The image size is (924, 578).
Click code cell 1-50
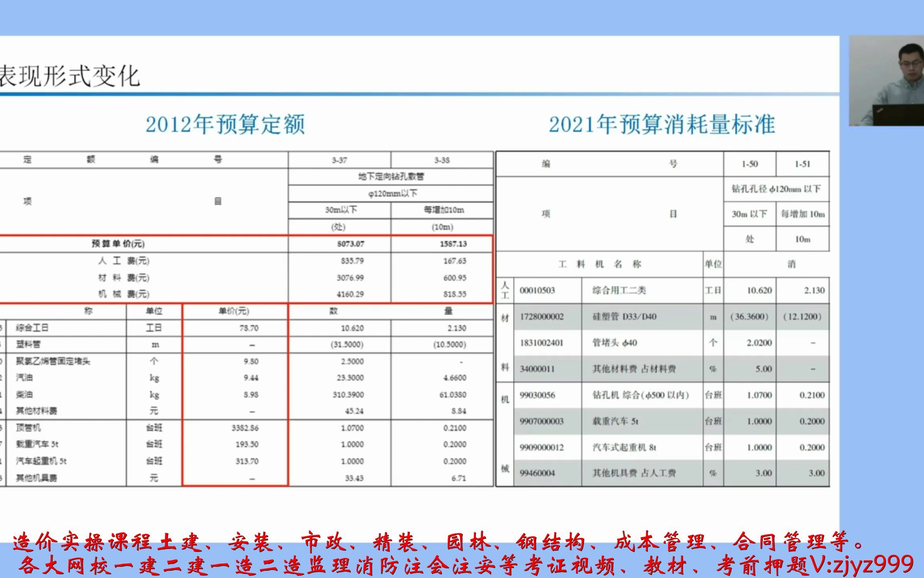[x=750, y=164]
